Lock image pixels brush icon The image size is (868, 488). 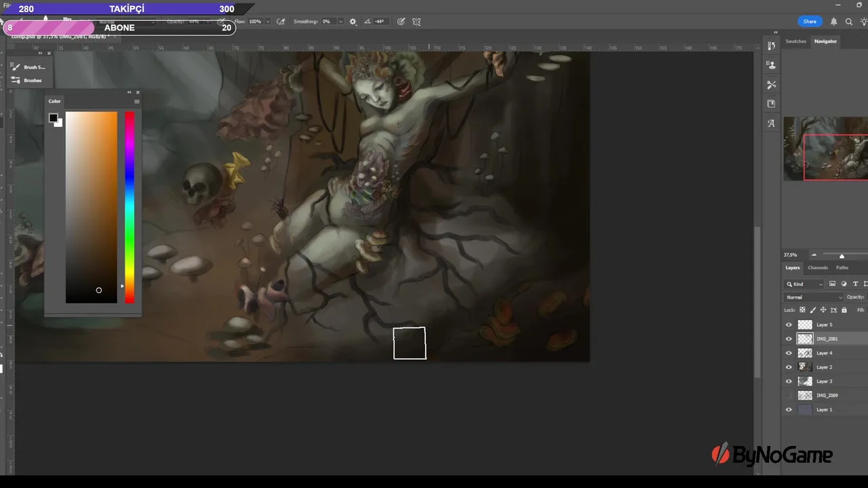812,310
